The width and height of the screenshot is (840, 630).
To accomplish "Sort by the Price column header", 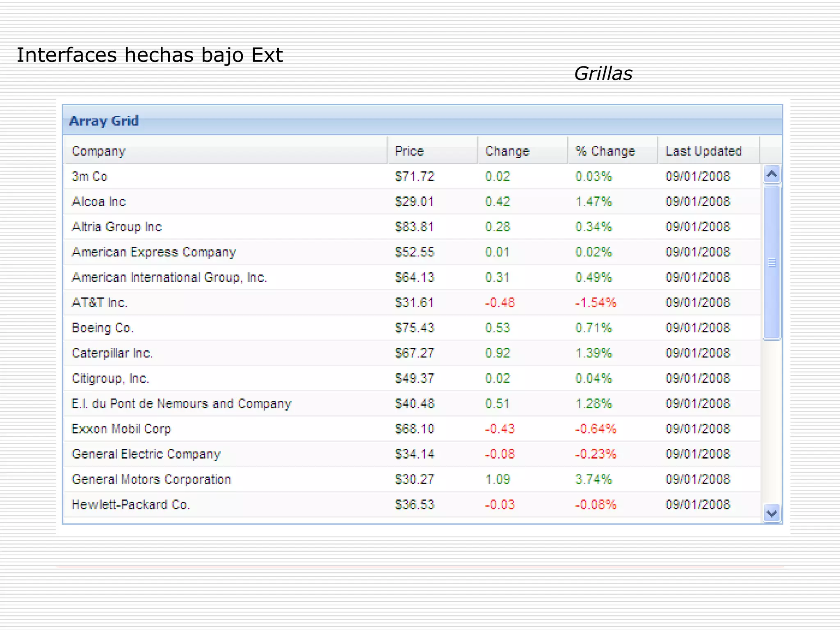I will coord(432,151).
